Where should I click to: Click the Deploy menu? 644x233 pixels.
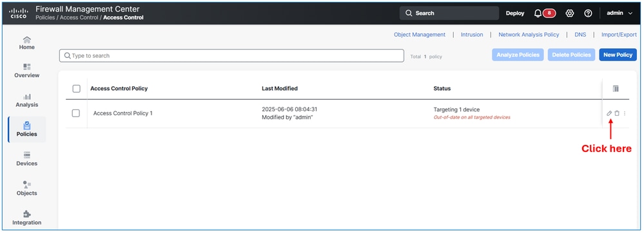point(515,13)
